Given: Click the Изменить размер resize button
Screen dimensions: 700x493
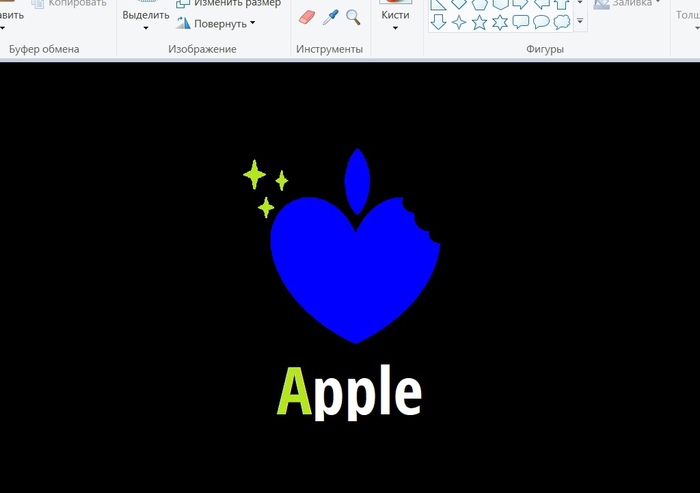Looking at the screenshot, I should (x=228, y=4).
